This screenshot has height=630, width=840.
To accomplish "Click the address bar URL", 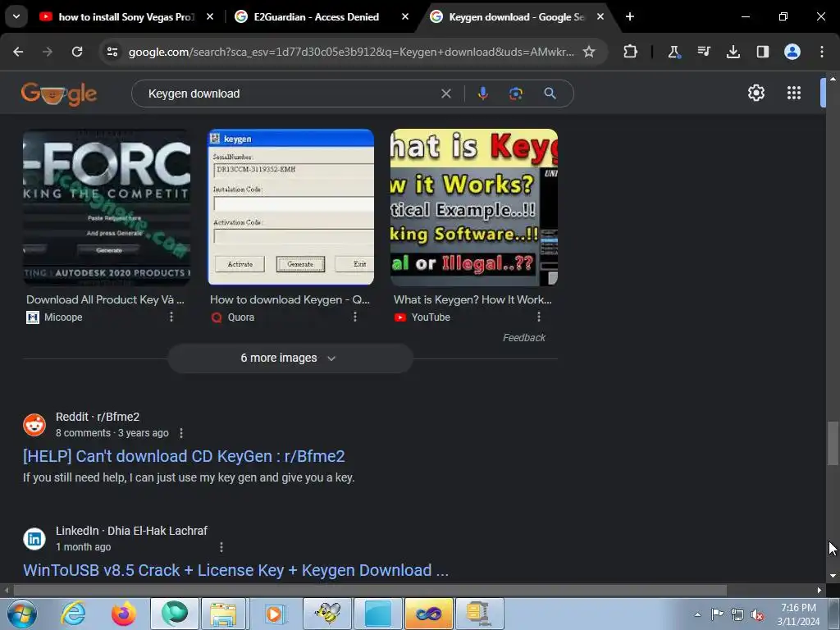I will pos(351,52).
